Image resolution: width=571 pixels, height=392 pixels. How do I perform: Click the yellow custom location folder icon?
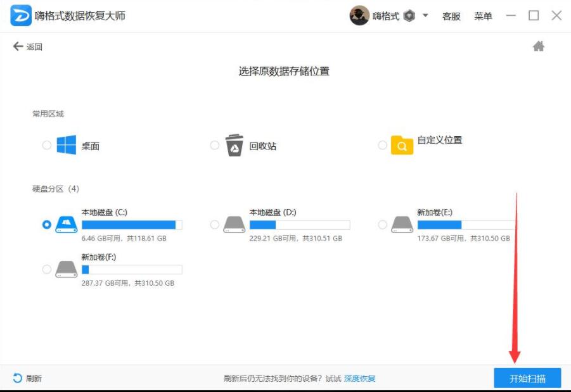point(402,145)
